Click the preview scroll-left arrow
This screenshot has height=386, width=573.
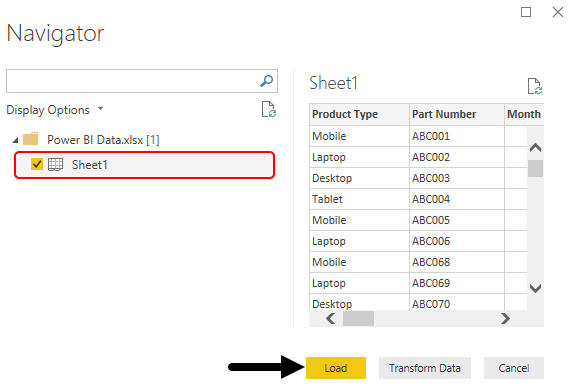coord(331,318)
